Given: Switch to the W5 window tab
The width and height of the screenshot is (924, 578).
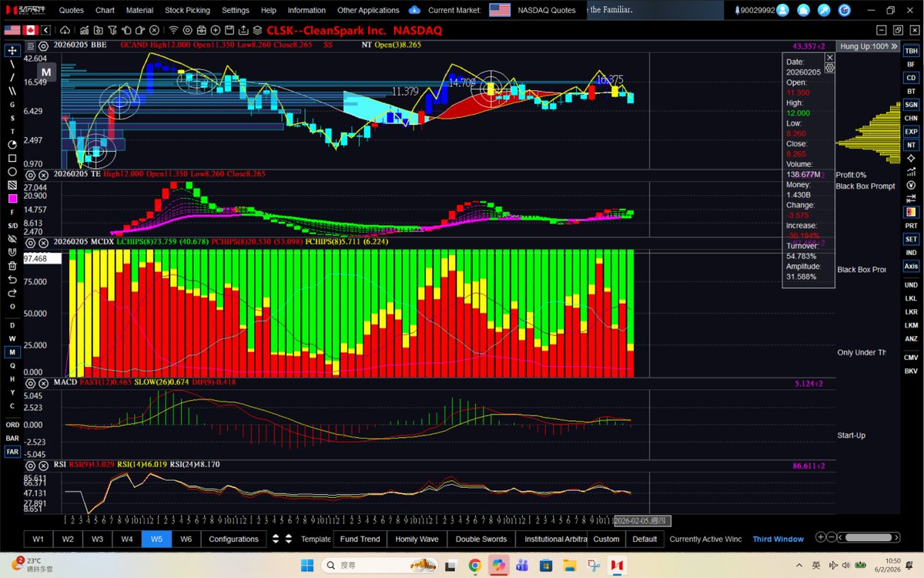Looking at the screenshot, I should coord(156,539).
